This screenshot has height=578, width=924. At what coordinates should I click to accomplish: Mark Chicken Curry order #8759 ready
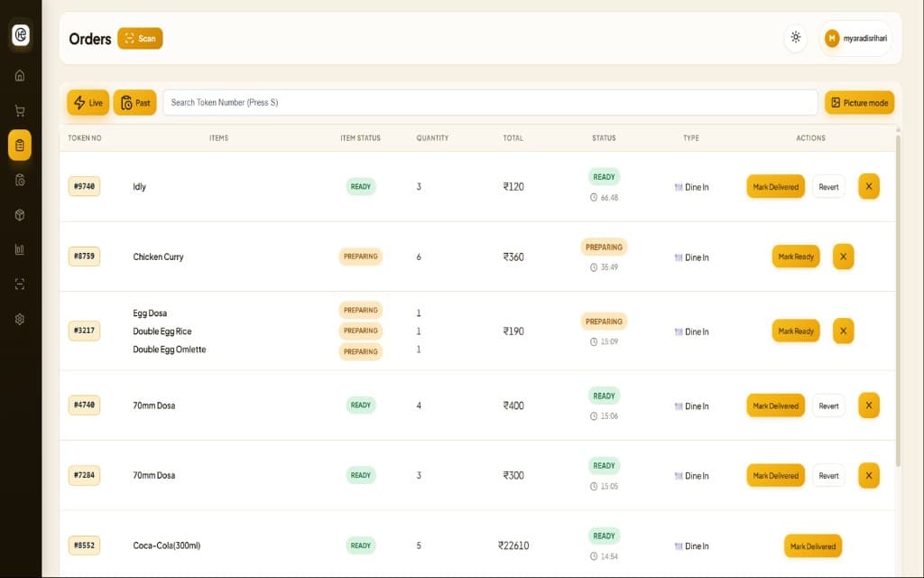point(796,256)
